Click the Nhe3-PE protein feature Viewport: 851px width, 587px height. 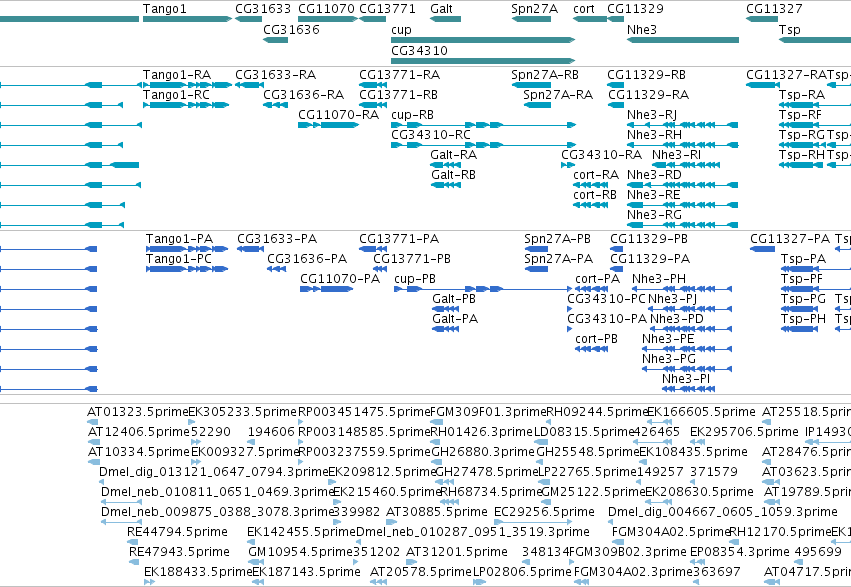[687, 349]
